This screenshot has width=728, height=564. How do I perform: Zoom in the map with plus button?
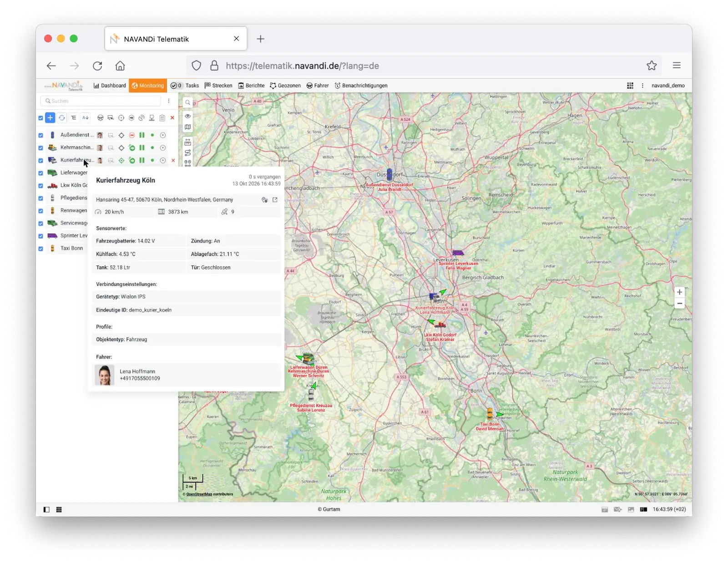[679, 292]
